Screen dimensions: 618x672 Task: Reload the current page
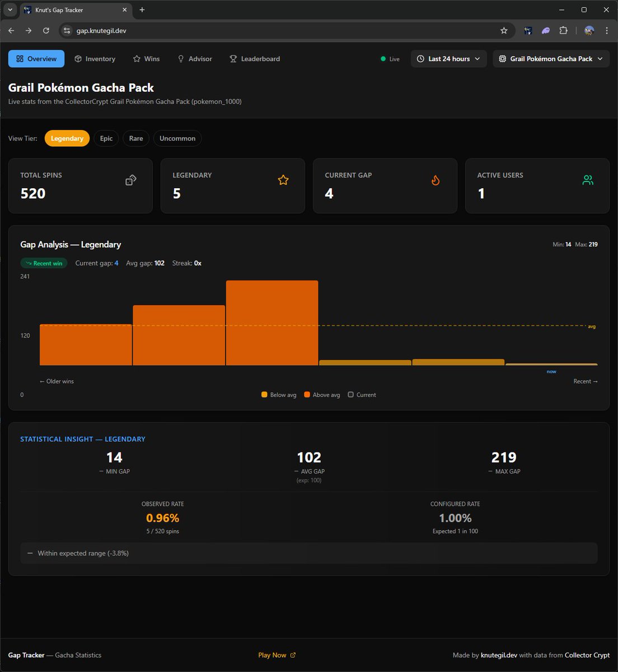click(46, 30)
